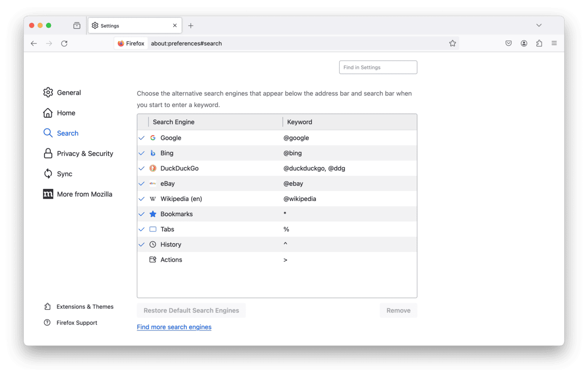Toggle the History shortcut checkbox
This screenshot has width=588, height=377.
coord(142,245)
